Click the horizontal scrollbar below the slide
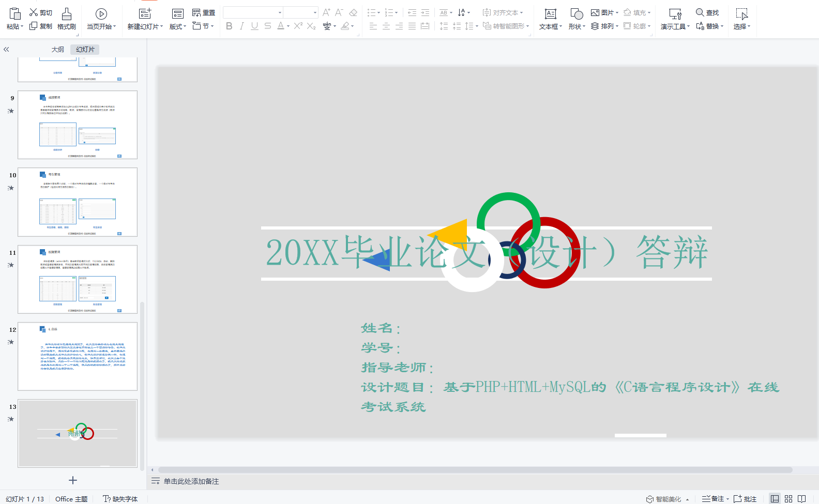Viewport: 819px width, 504px height. coord(475,470)
